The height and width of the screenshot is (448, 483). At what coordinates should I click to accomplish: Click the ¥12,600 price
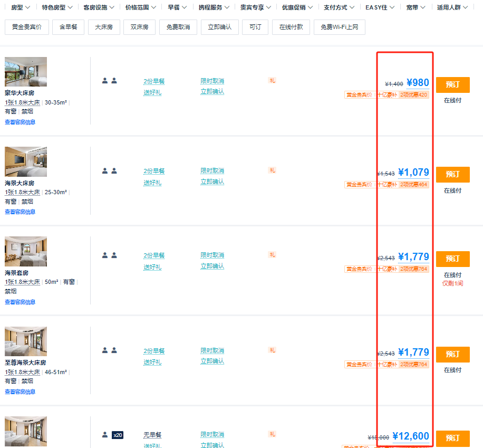coord(411,436)
